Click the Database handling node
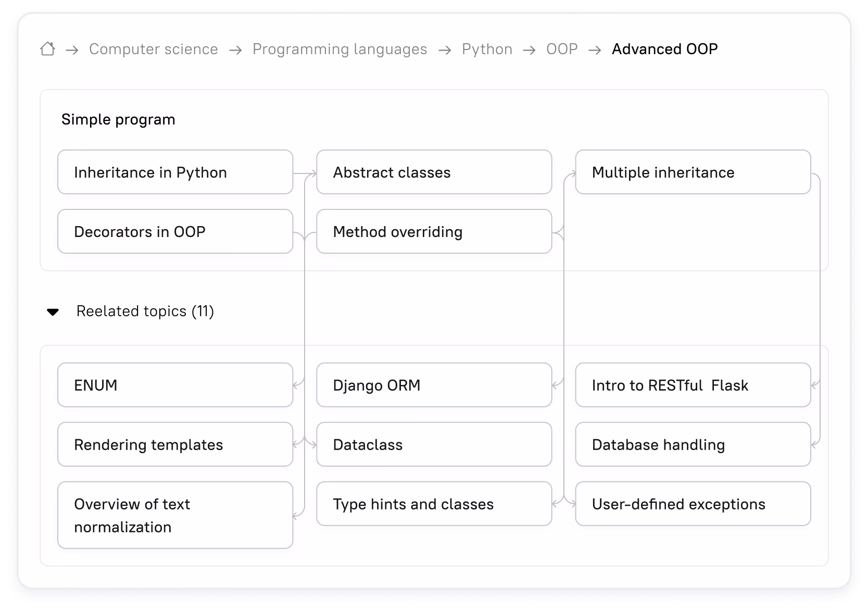The width and height of the screenshot is (868, 610). (x=693, y=444)
